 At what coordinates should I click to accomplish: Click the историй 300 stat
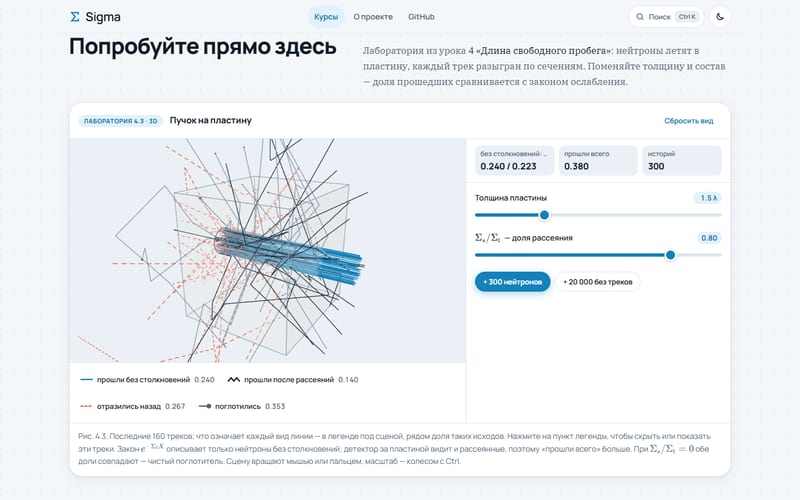pos(682,161)
